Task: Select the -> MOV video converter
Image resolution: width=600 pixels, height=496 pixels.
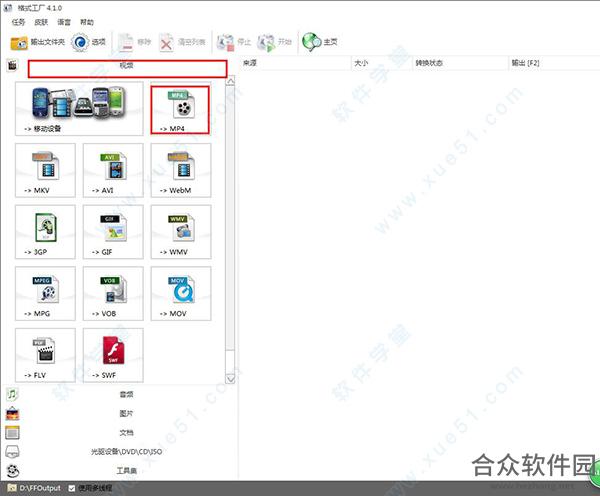Action: pos(181,294)
